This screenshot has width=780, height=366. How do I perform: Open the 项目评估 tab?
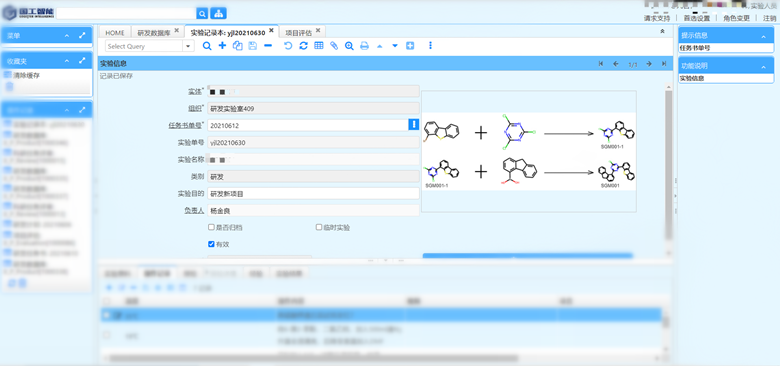(298, 32)
